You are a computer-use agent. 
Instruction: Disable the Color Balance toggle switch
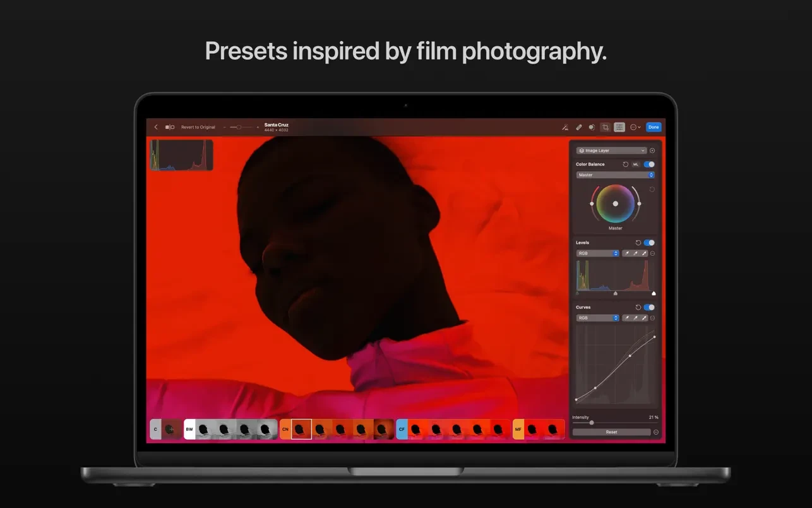[649, 164]
